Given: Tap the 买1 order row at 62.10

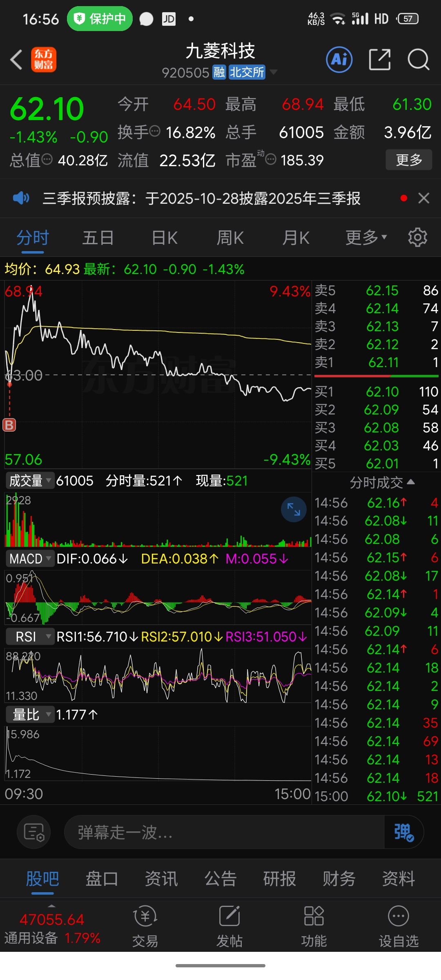Looking at the screenshot, I should click(376, 392).
